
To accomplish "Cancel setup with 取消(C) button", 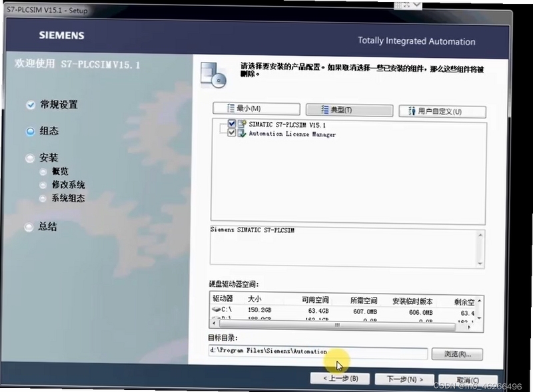I will [468, 380].
